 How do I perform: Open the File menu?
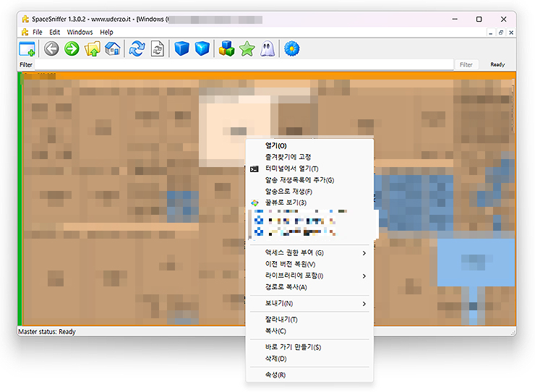point(37,32)
